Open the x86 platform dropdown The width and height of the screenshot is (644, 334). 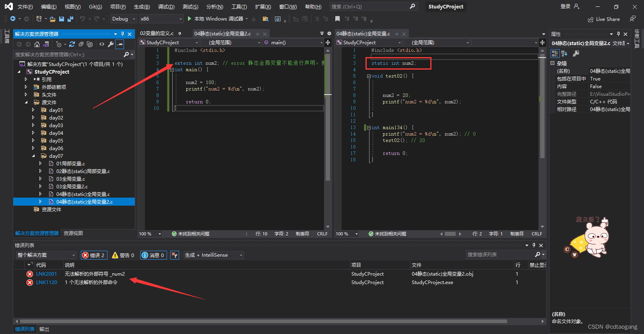click(x=161, y=19)
